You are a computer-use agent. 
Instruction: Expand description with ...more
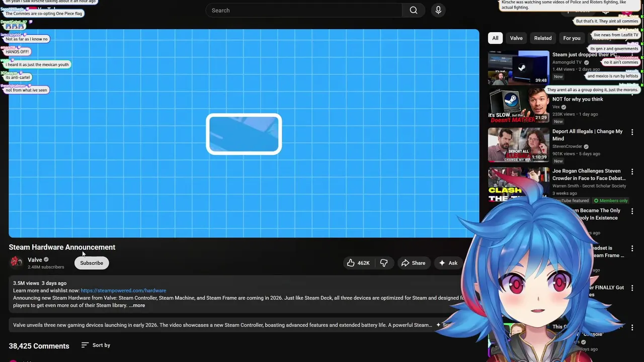(x=137, y=305)
